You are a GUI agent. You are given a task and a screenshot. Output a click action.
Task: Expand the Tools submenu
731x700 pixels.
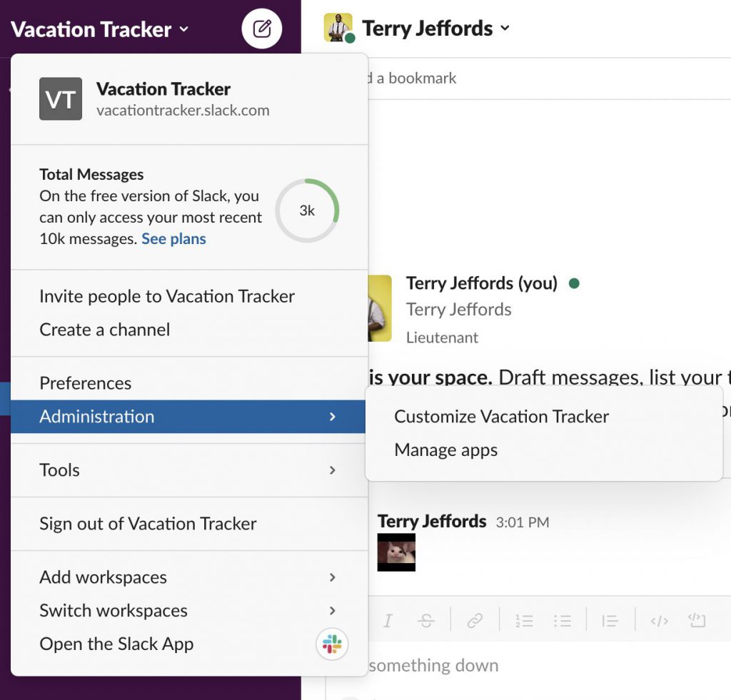(59, 470)
